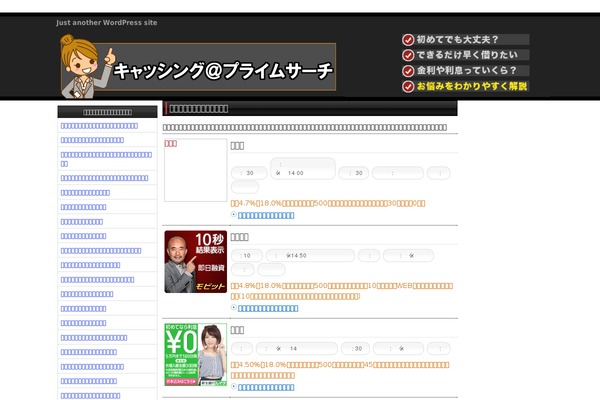The image size is (600, 400).
Task: Click the "14 50" pill in Mobit listing
Action: tap(310, 255)
